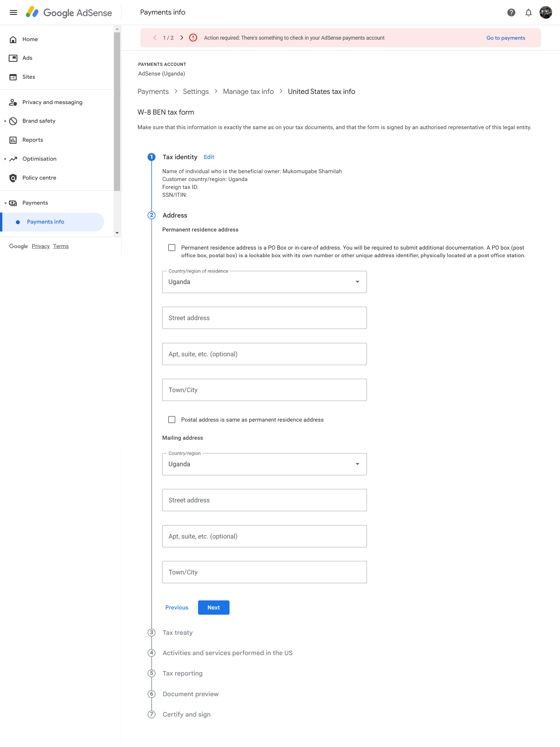The image size is (560, 747).
Task: Click step 2 Address circle
Action: coord(151,215)
